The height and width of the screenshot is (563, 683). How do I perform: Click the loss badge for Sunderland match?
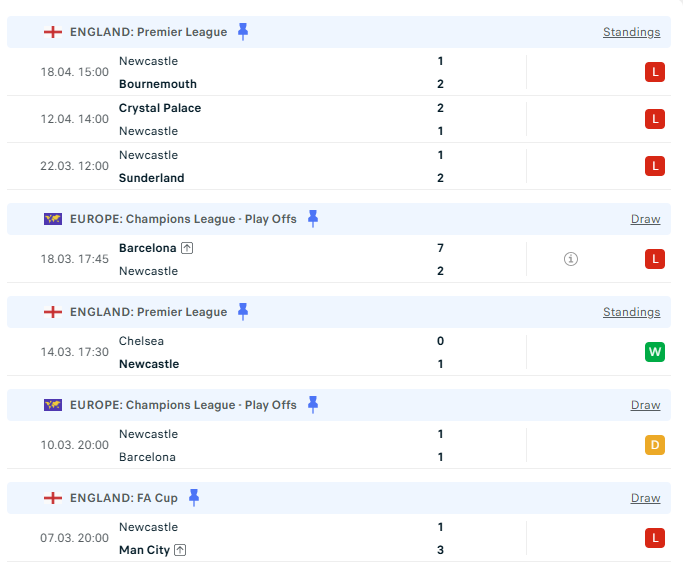tap(655, 166)
